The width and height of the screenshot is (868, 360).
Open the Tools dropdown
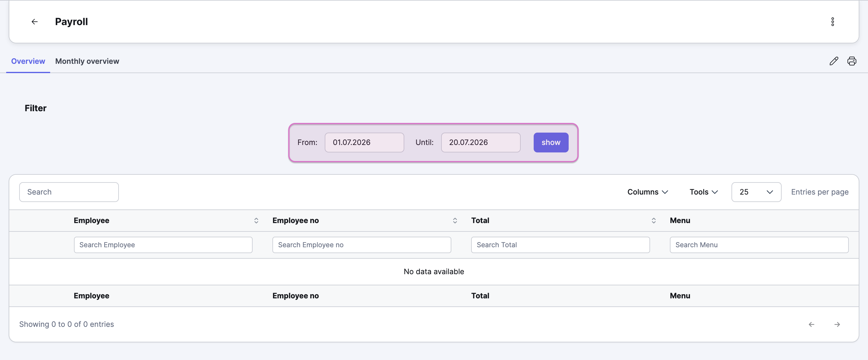704,192
